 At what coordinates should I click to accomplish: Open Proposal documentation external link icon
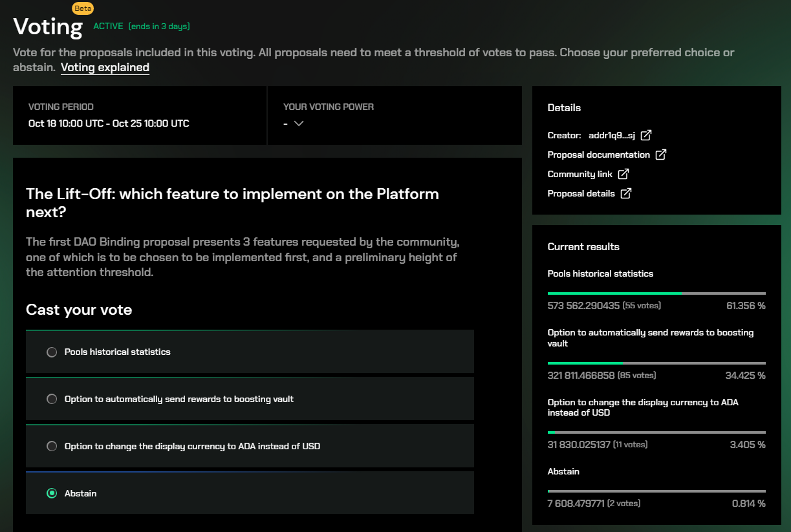[x=660, y=154]
